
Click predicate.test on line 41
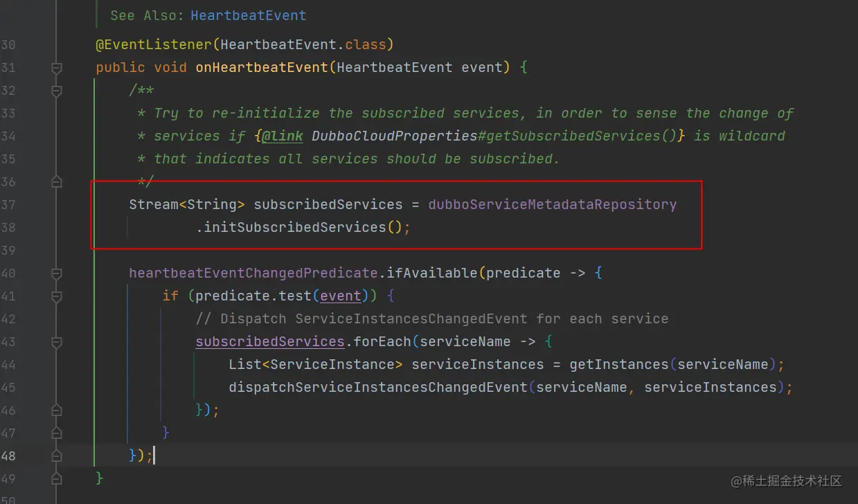pos(253,296)
